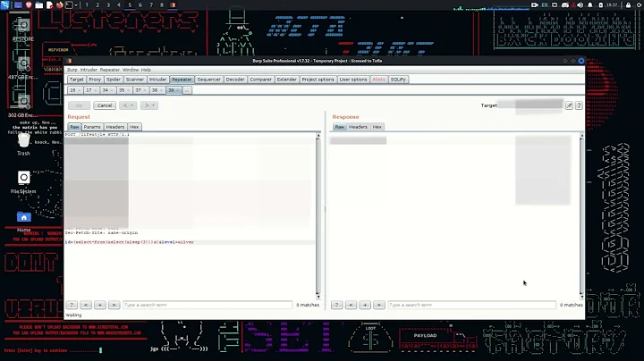Image resolution: width=644 pixels, height=361 pixels.
Task: Open the request Hex tab
Action: click(x=134, y=127)
